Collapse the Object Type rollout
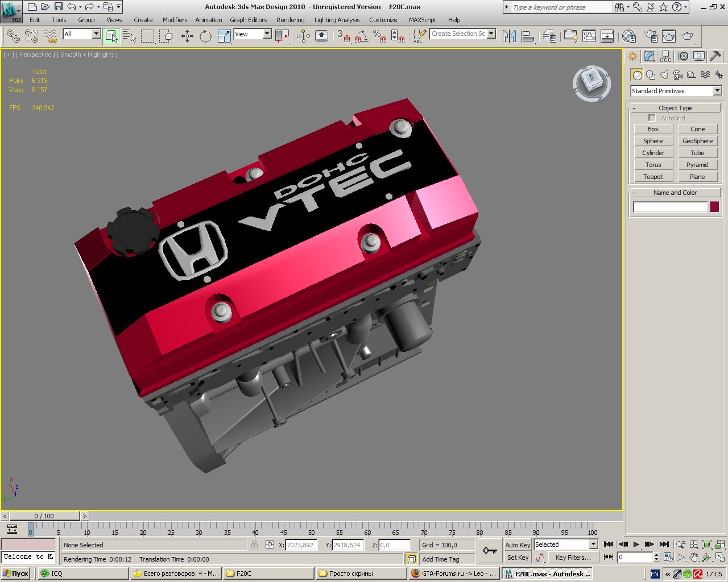The height and width of the screenshot is (582, 728). (675, 108)
